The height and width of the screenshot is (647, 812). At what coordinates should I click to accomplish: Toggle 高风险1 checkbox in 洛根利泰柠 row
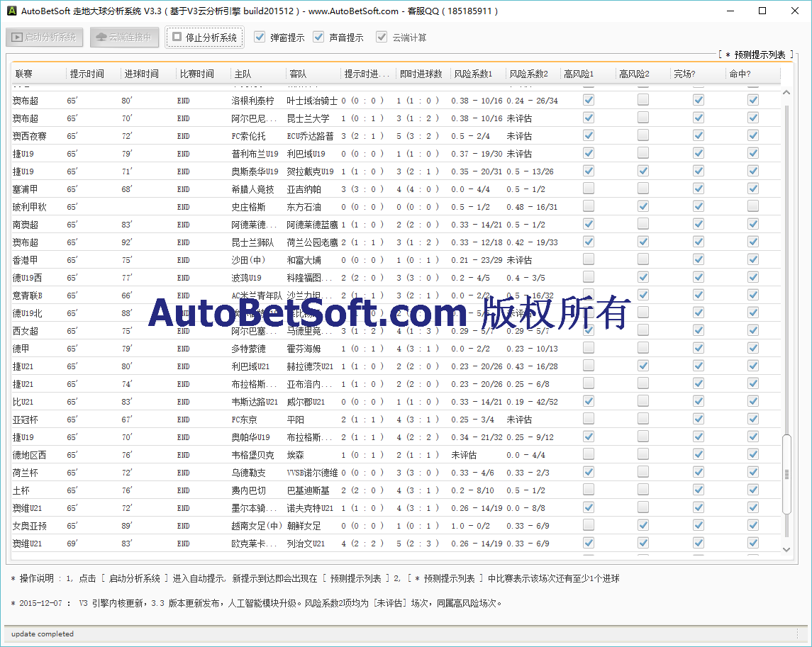[x=589, y=100]
